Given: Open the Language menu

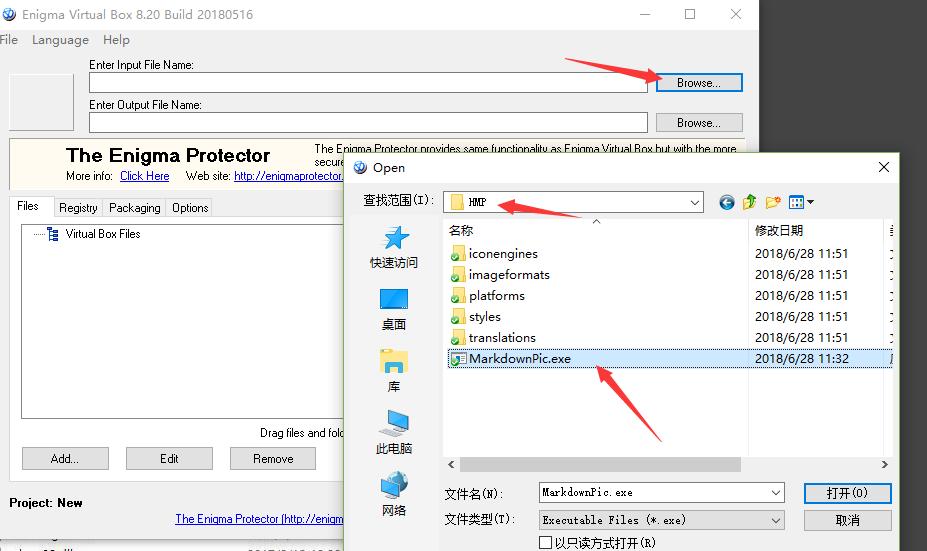Looking at the screenshot, I should pos(60,40).
